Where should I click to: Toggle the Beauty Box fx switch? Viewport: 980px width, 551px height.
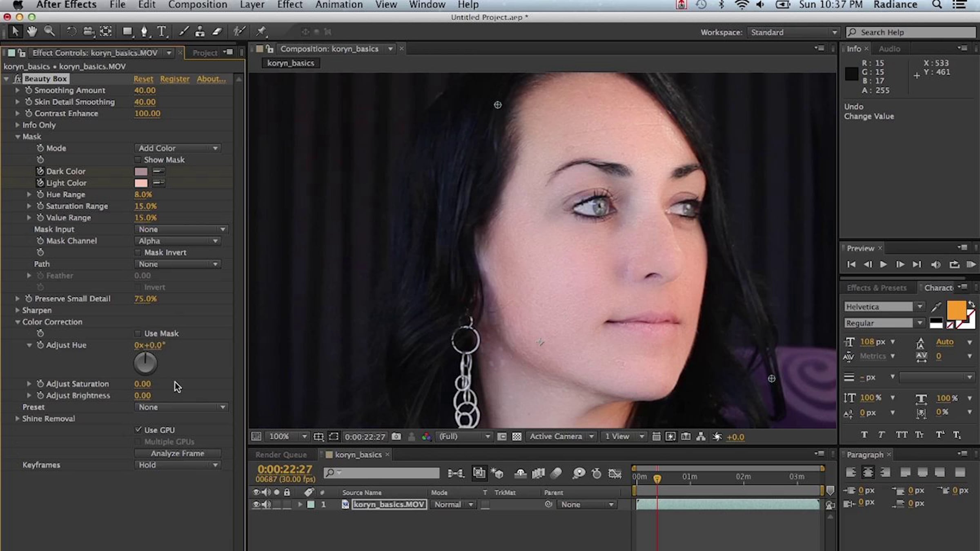[17, 79]
